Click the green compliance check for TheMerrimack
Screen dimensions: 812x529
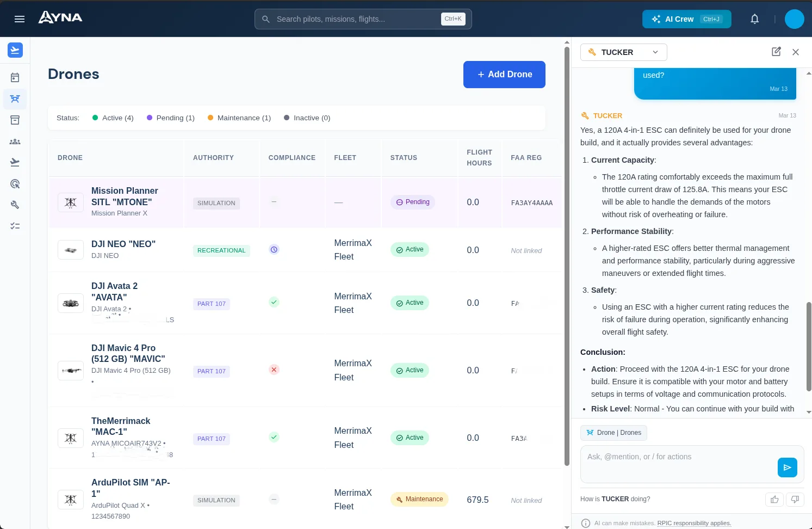tap(274, 437)
